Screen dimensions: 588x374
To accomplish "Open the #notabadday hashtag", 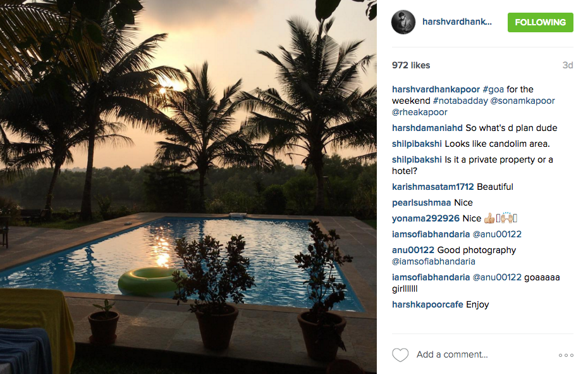I will pyautogui.click(x=460, y=101).
